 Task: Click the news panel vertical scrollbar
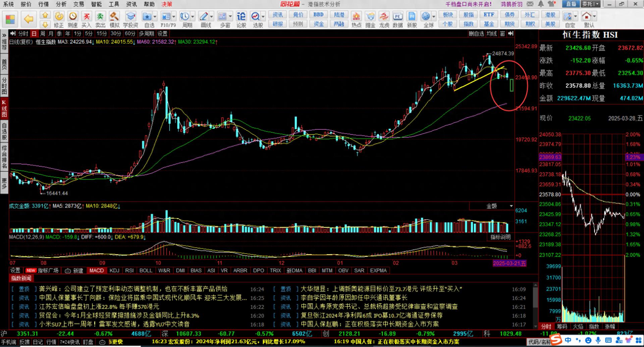click(535, 305)
